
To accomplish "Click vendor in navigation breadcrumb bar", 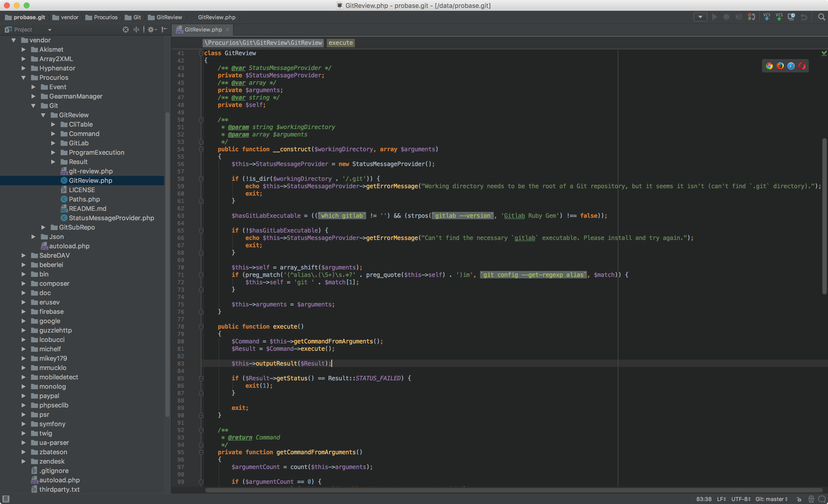I will (x=69, y=17).
